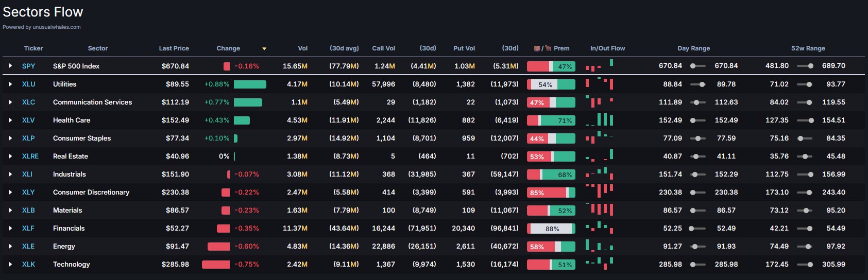Sort by the Last Price column header
Screen dimensions: 868x280
point(174,48)
